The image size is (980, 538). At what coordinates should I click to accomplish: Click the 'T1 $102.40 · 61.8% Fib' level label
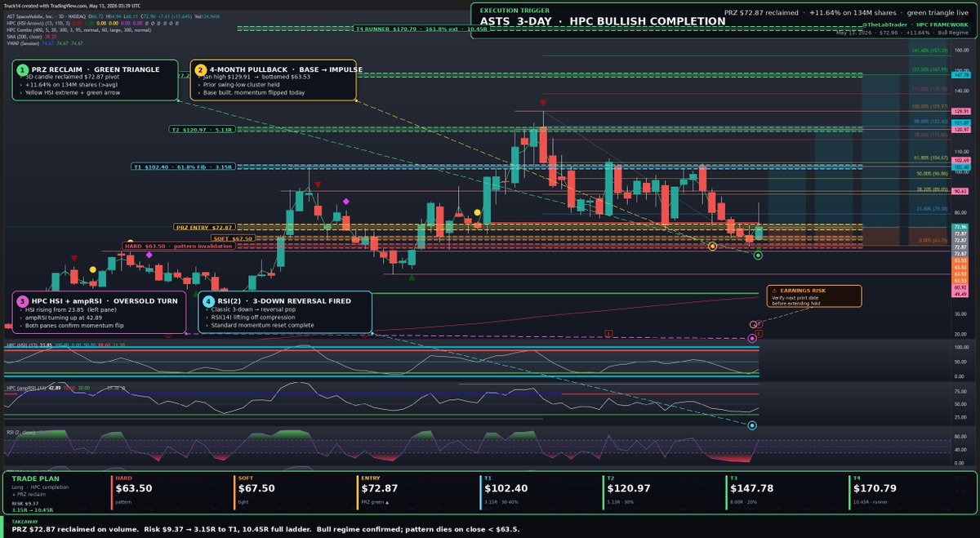click(x=184, y=167)
